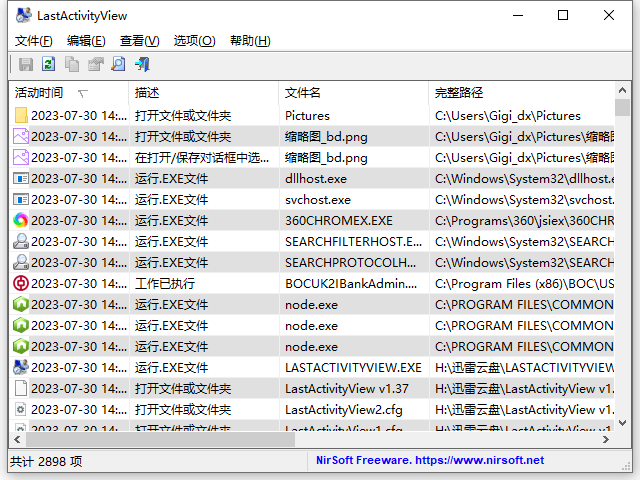
Task: Click the LastActivityView title bar app icon
Action: (23, 16)
